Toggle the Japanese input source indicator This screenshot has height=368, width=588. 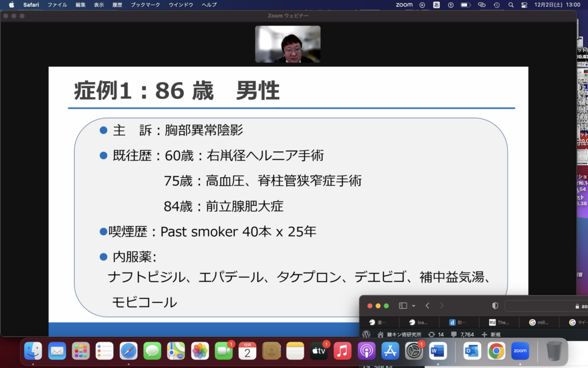point(436,5)
